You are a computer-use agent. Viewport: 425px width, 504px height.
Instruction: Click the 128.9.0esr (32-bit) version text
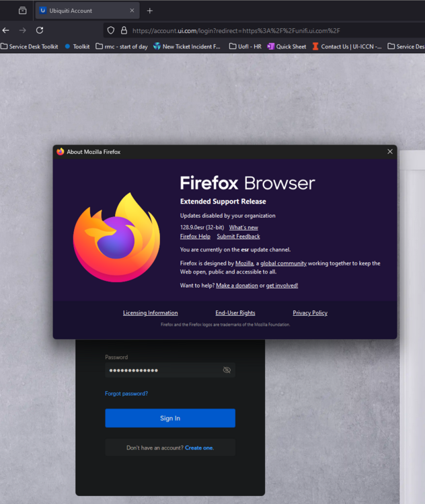click(x=202, y=227)
